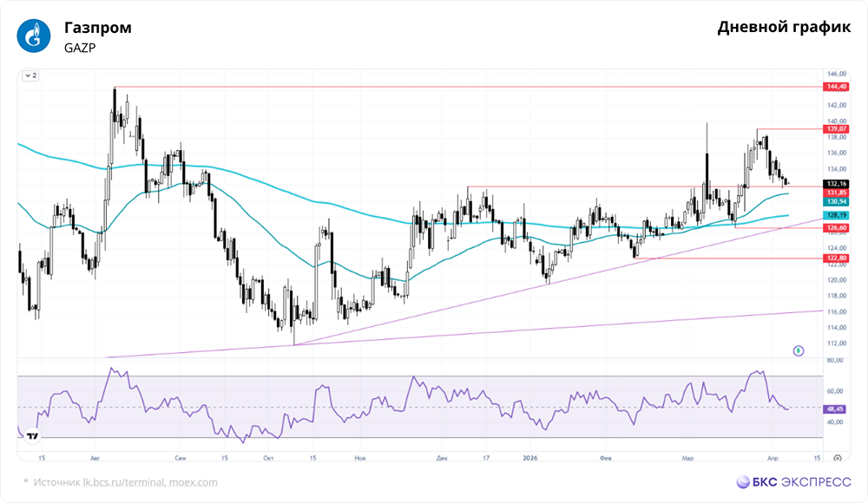Click the "Фев" time axis label

(x=606, y=458)
